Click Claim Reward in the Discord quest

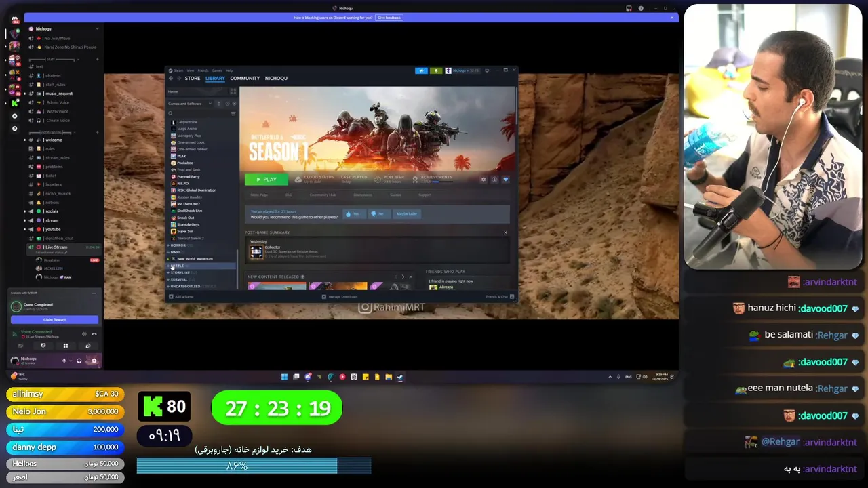(x=54, y=320)
